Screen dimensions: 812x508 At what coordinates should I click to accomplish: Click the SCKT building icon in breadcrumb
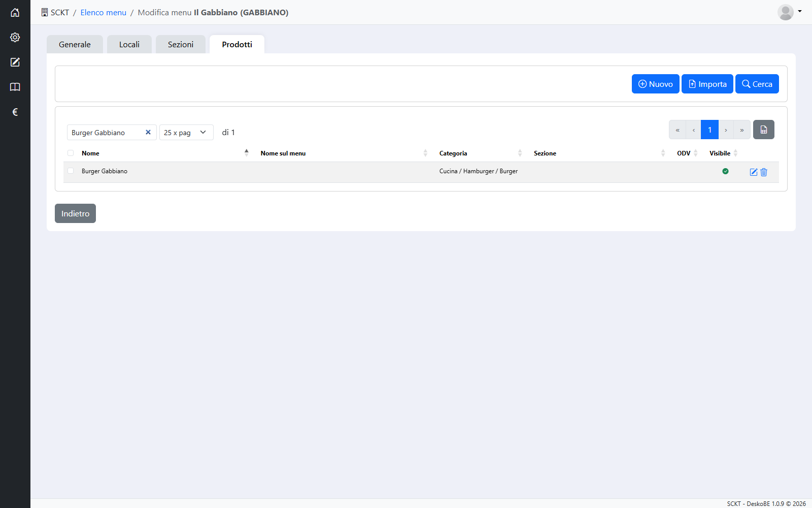(45, 12)
